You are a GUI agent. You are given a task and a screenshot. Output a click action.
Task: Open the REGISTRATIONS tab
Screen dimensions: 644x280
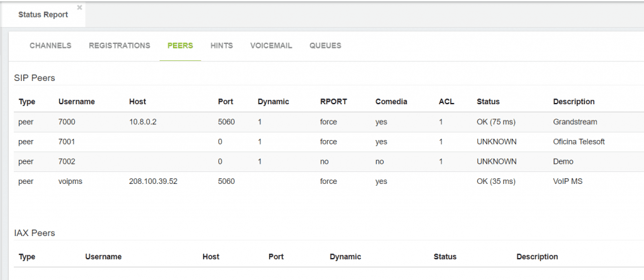point(119,45)
